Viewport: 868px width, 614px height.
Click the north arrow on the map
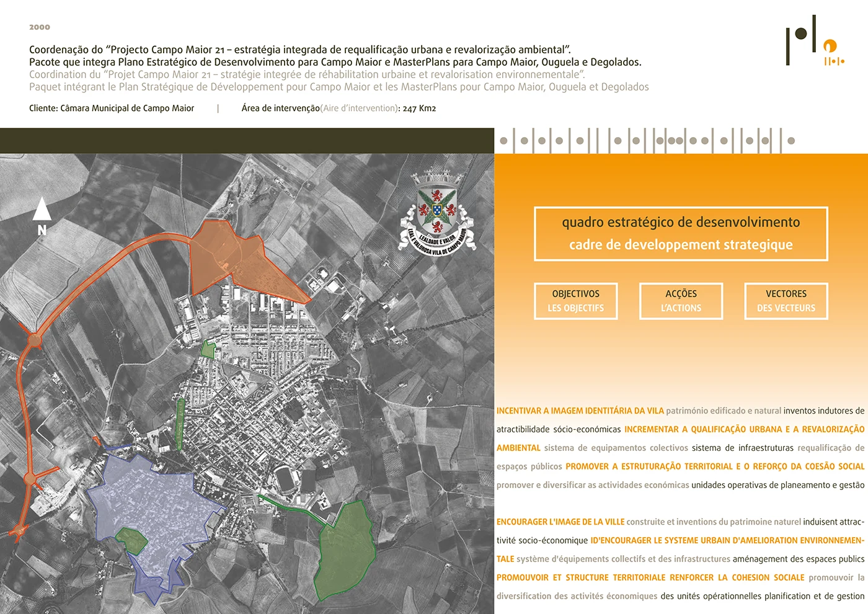(42, 216)
